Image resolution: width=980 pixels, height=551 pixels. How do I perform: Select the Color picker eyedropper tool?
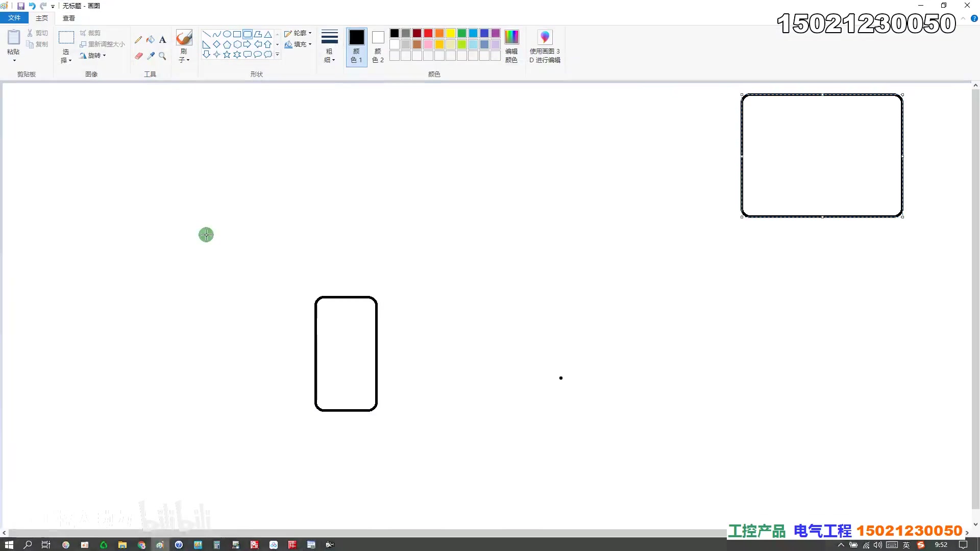[x=151, y=56]
